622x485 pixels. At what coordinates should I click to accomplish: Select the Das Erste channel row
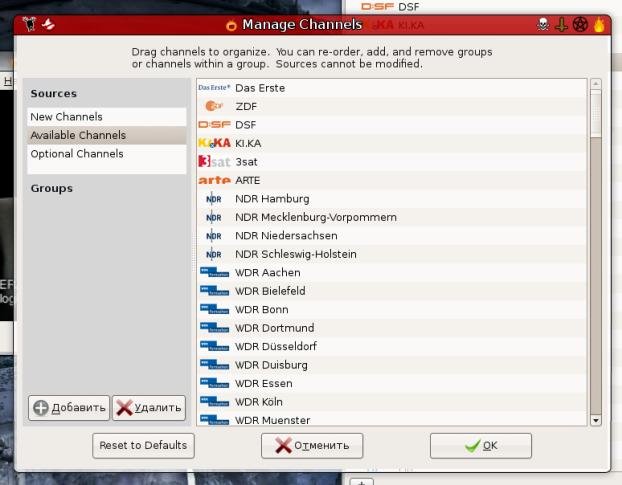392,88
